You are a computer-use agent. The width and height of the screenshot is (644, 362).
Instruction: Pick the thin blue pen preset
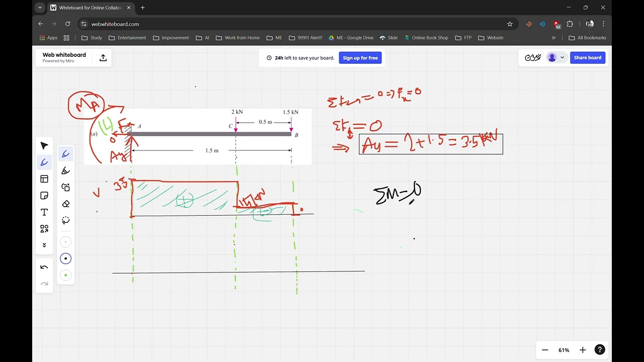[x=65, y=242]
